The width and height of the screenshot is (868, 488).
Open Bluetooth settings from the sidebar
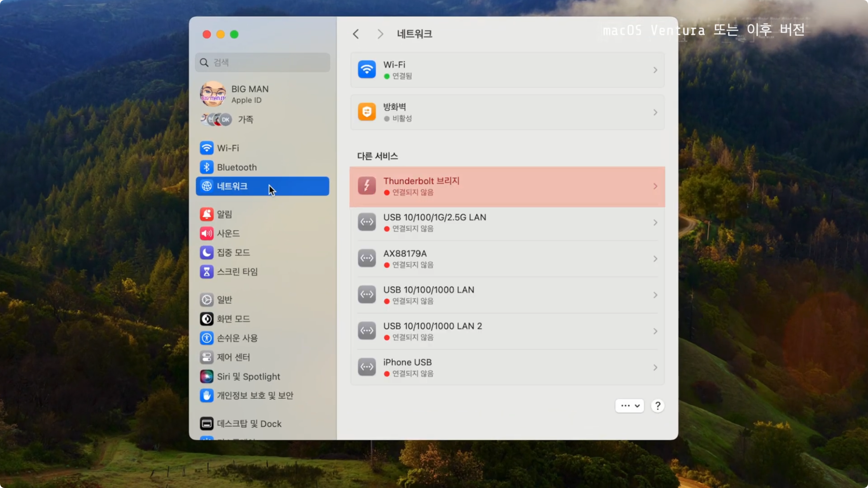pyautogui.click(x=236, y=167)
